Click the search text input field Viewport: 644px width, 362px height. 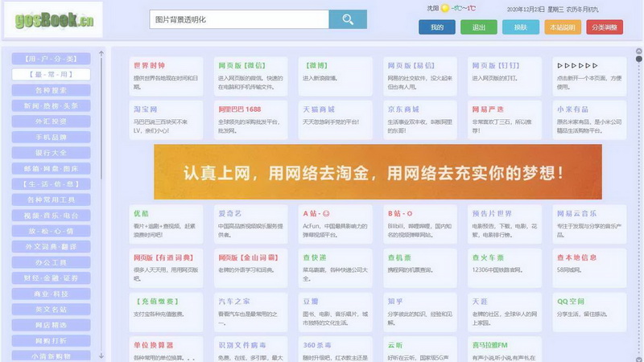(x=239, y=19)
